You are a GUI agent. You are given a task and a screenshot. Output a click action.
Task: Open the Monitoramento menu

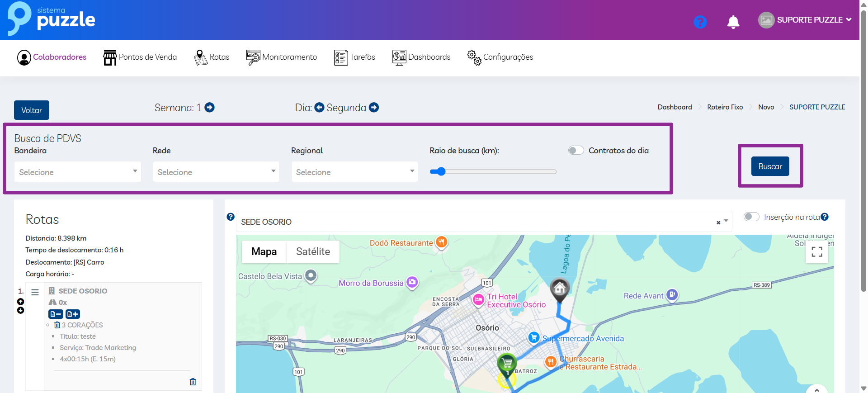point(282,57)
